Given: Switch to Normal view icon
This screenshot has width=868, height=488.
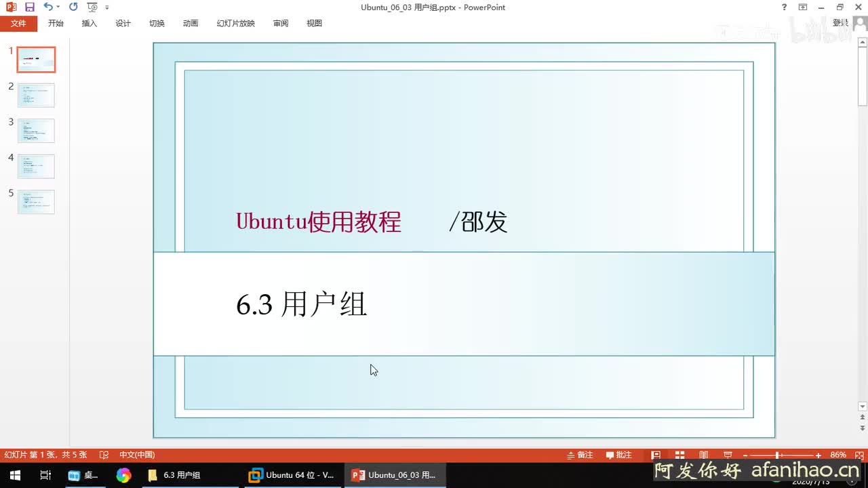Looking at the screenshot, I should pos(656,455).
